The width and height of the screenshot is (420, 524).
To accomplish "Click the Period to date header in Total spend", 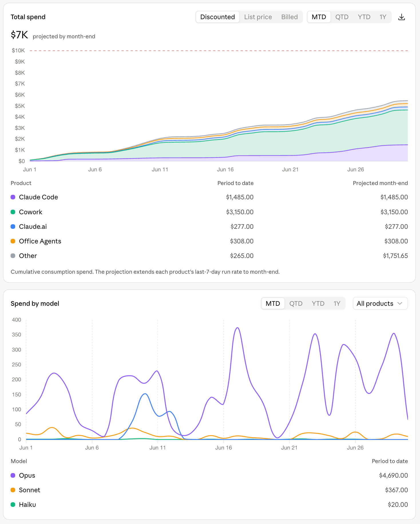I will click(235, 183).
